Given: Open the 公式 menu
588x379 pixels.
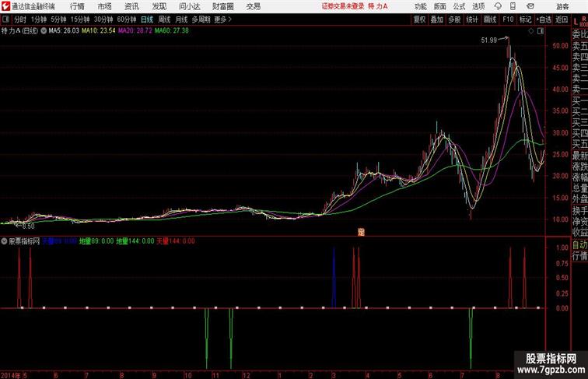Looking at the screenshot, I should point(459,6).
